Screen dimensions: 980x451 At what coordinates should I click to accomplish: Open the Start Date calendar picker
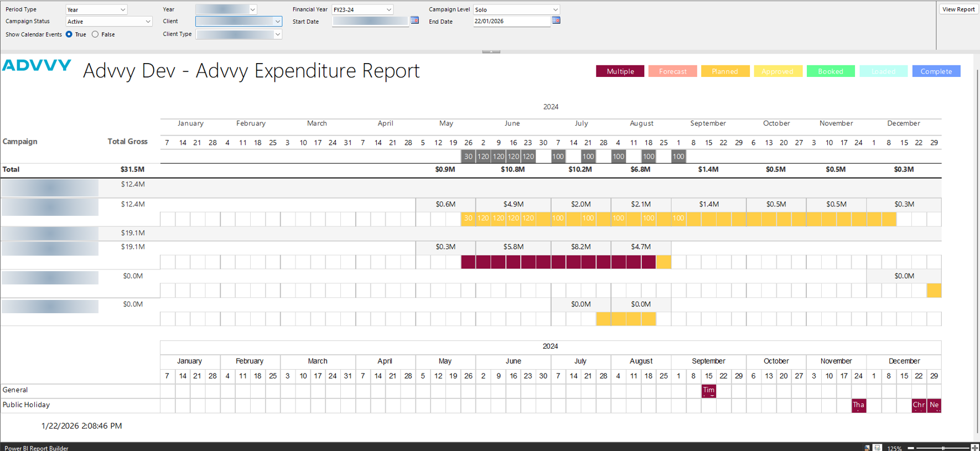coord(414,20)
